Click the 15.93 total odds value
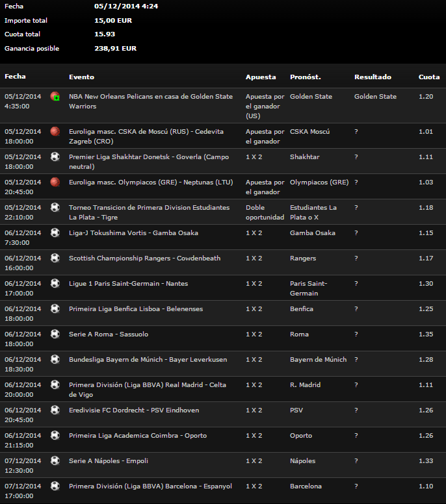This screenshot has height=504, width=446. click(105, 34)
